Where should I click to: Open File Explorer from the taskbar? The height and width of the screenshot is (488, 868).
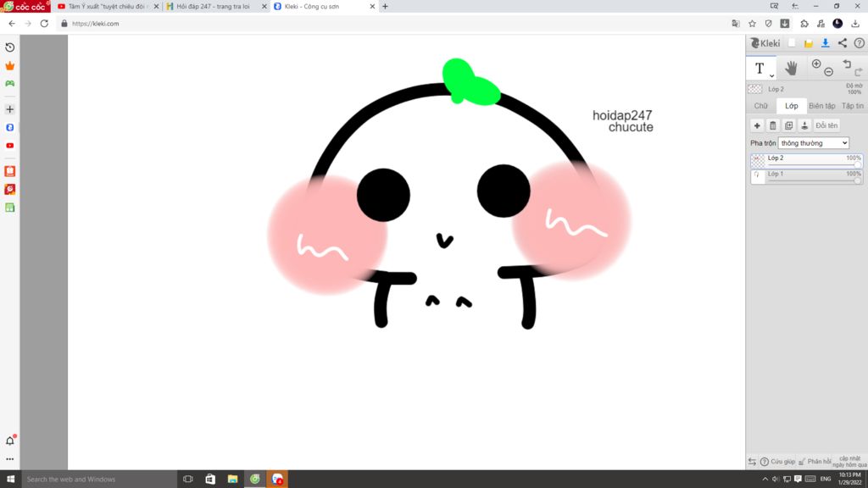tap(232, 480)
